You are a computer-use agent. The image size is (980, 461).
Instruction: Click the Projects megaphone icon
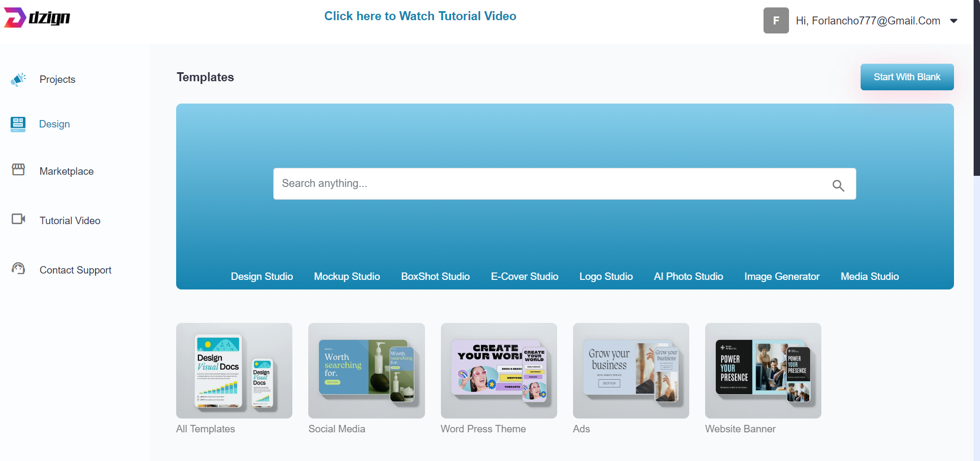point(18,80)
